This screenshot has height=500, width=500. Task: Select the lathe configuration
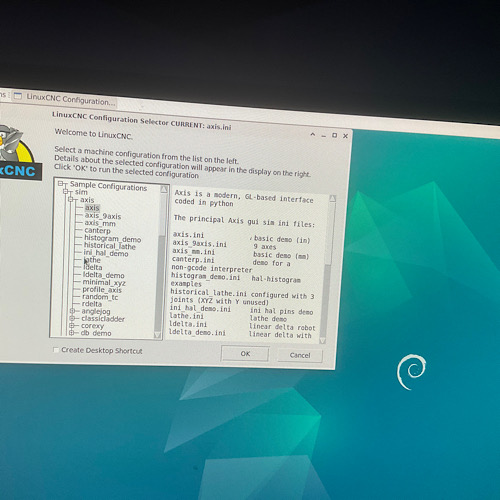92,260
